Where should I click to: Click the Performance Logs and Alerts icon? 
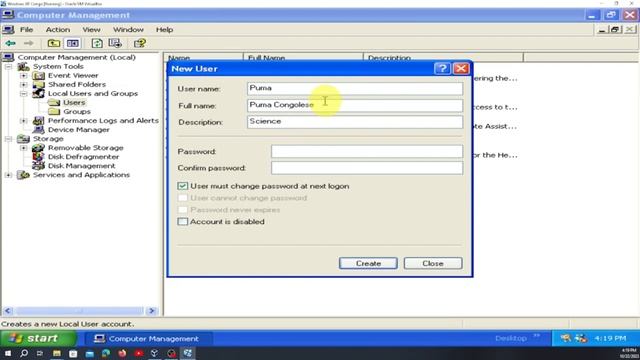pyautogui.click(x=39, y=121)
